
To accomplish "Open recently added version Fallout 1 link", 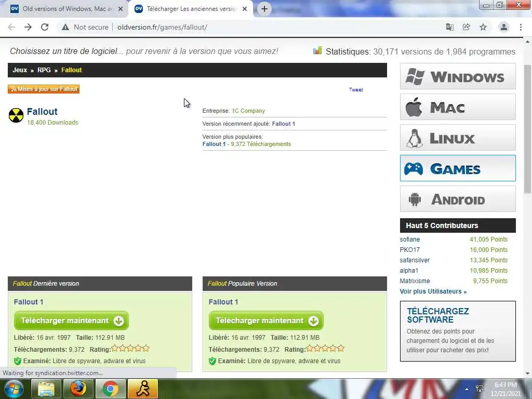I will [283, 124].
